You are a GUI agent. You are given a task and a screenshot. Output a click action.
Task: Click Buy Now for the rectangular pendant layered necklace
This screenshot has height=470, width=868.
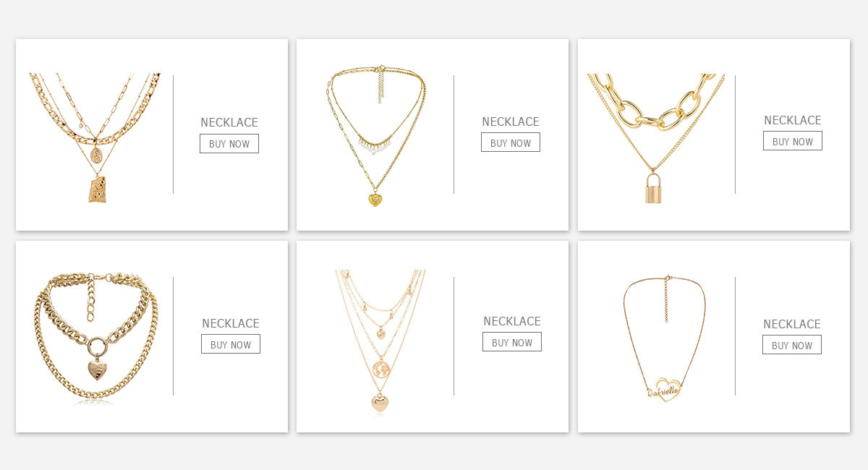tap(229, 144)
